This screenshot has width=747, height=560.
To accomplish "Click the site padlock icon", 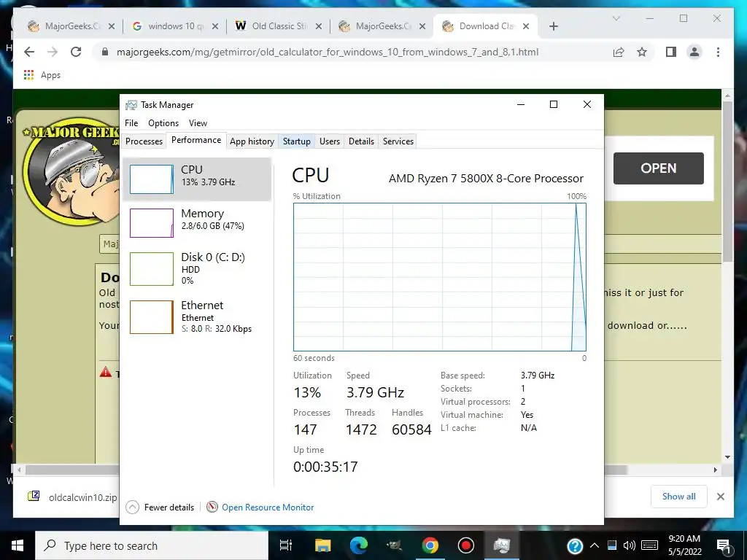I will pos(105,52).
